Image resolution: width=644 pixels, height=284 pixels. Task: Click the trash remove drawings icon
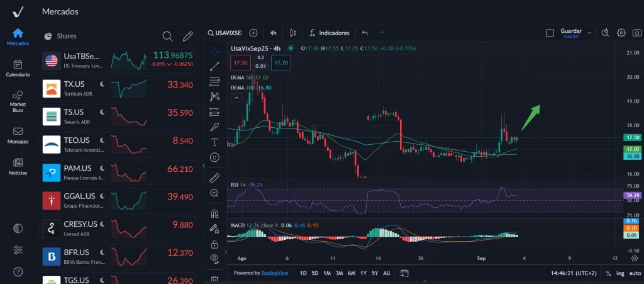click(214, 279)
